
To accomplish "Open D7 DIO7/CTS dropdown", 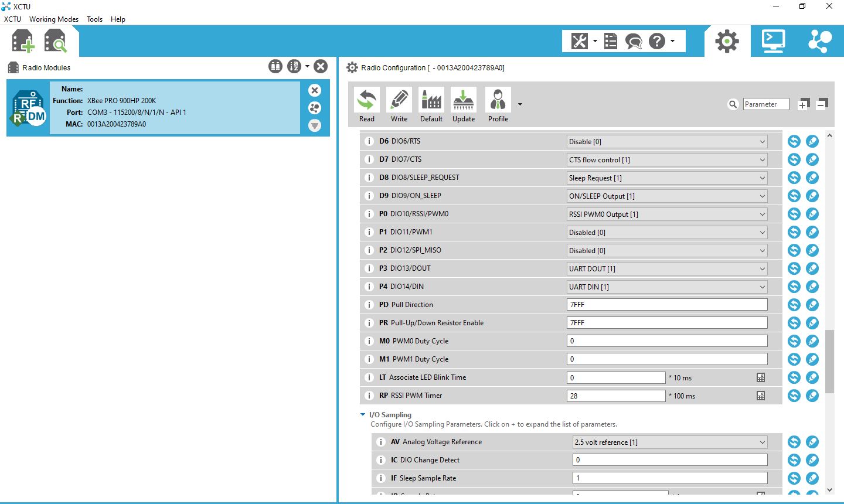I will pos(667,159).
